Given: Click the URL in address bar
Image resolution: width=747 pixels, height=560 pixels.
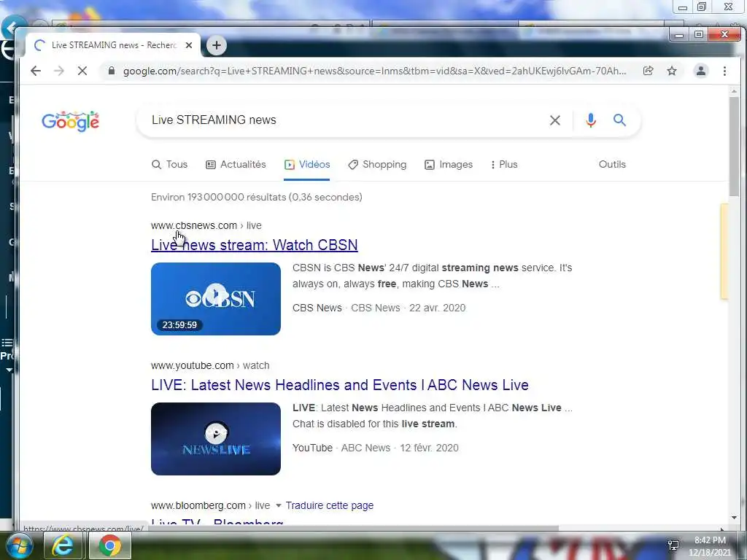Looking at the screenshot, I should tap(374, 71).
